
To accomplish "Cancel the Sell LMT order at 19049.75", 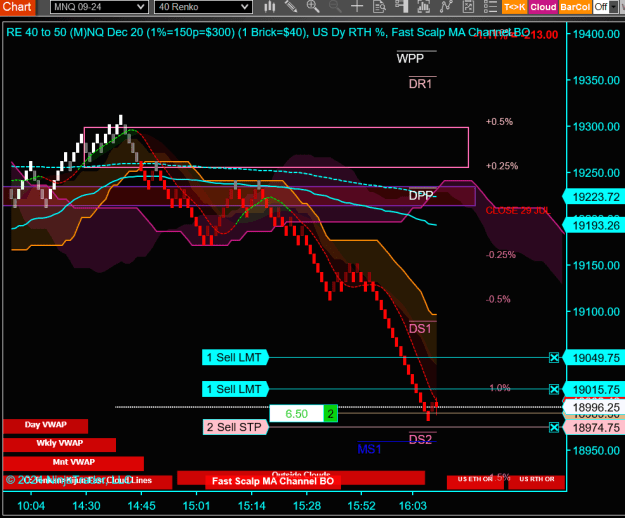I will coord(554,358).
